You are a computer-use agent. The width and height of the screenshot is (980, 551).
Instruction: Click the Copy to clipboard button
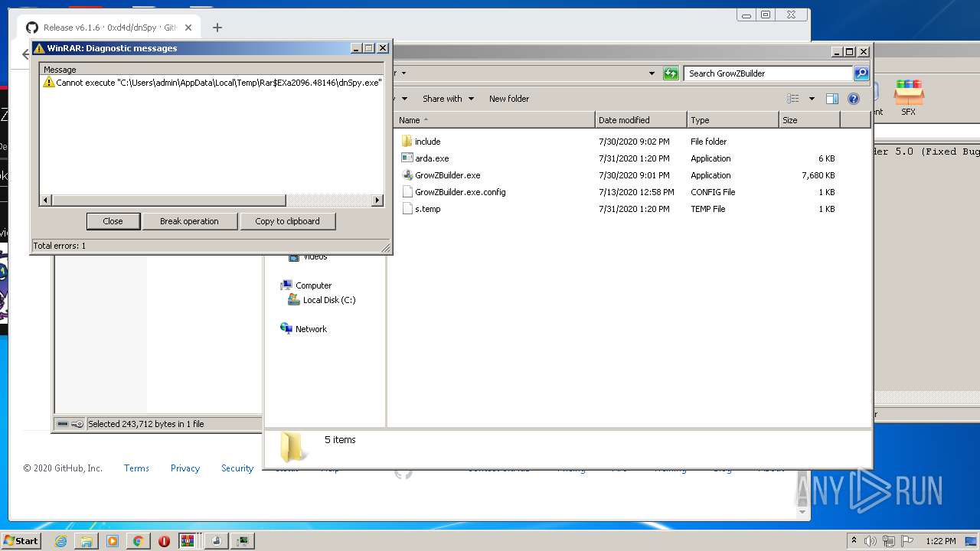287,221
